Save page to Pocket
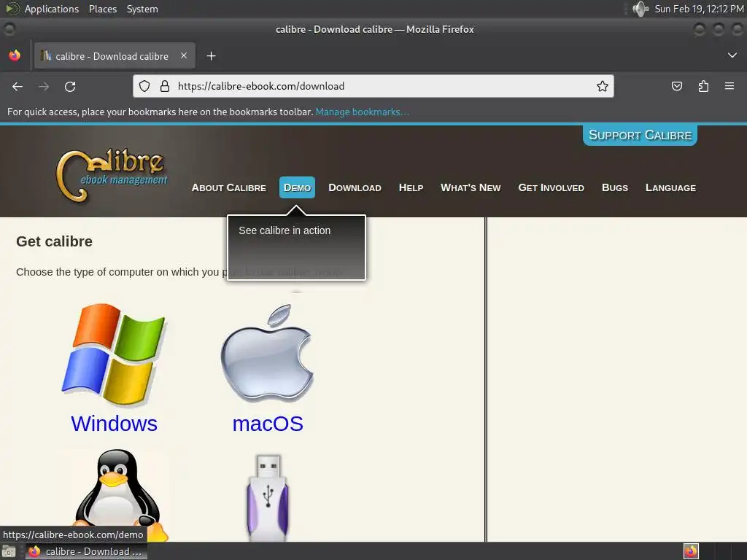747x560 pixels. pos(676,86)
